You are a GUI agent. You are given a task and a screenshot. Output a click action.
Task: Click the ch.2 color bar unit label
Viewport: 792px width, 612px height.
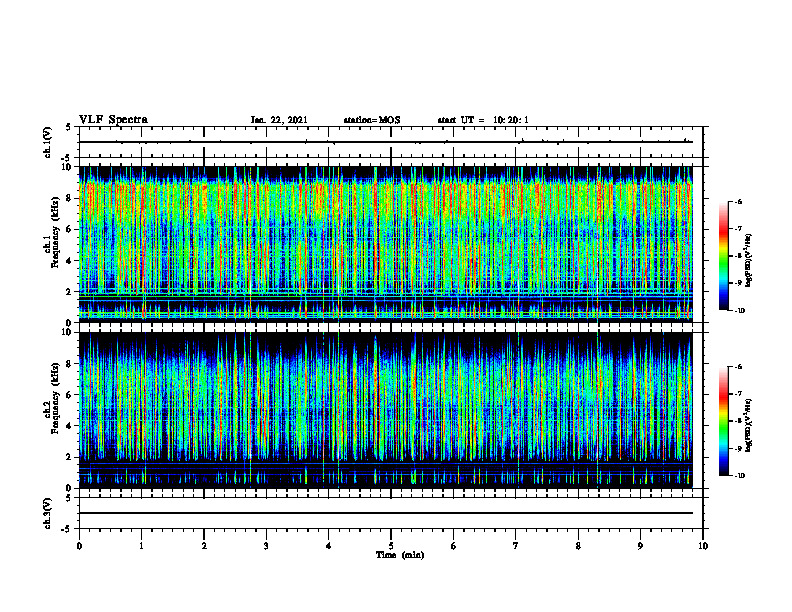click(x=749, y=425)
